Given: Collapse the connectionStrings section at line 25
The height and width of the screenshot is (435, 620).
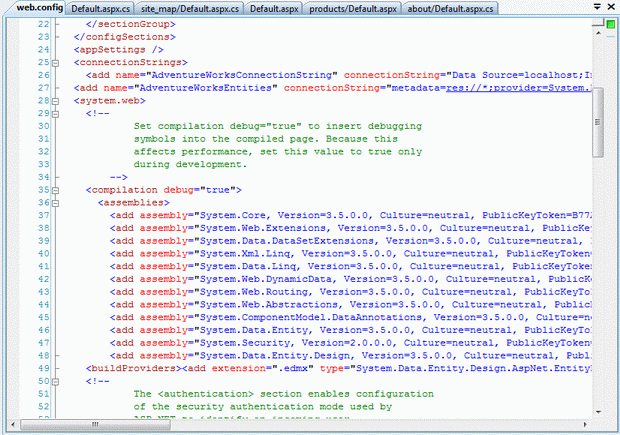Looking at the screenshot, I should click(55, 63).
